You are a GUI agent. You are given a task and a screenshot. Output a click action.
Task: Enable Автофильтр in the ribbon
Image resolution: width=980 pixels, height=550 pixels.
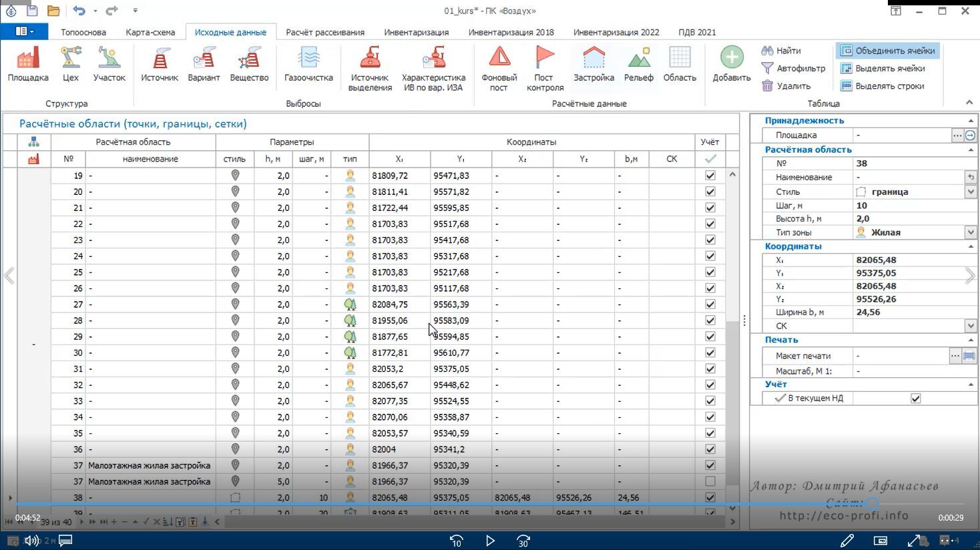(x=793, y=68)
